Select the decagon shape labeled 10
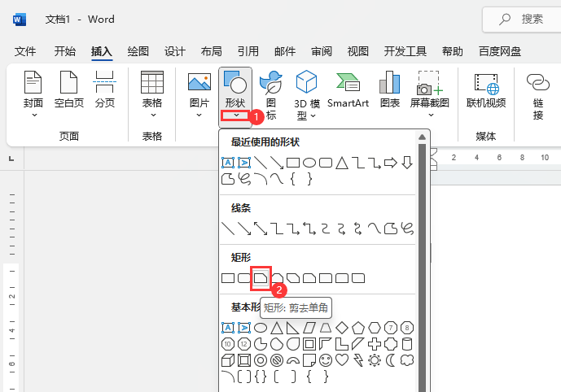The height and width of the screenshot is (392, 561). (x=228, y=344)
